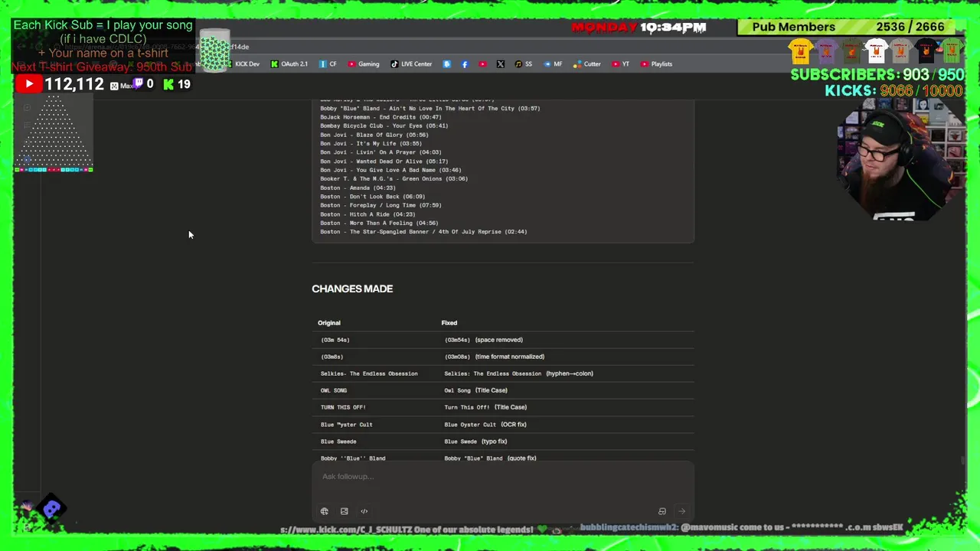This screenshot has height=551, width=980.
Task: Click fixed cell 'Blue Oyster Cult (OCR fix)'
Action: pos(485,425)
